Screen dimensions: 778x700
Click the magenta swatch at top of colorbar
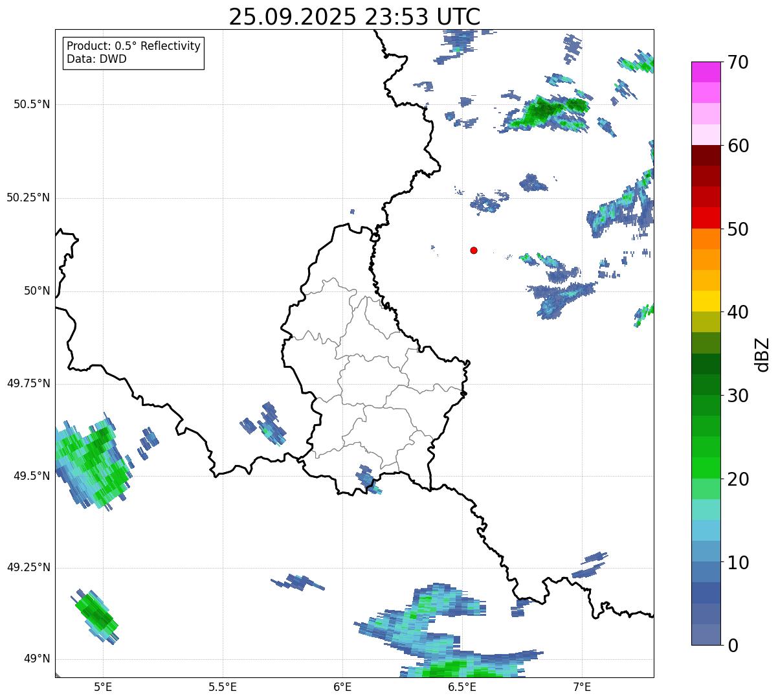point(706,72)
